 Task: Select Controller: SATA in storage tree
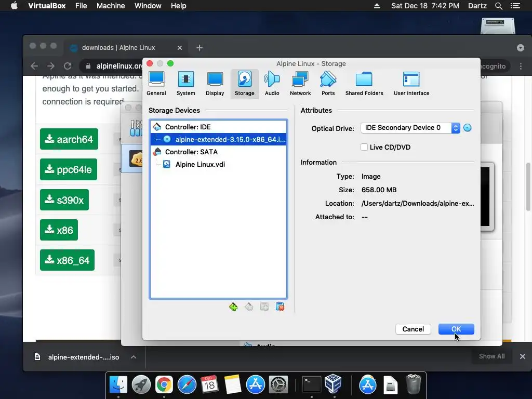(219, 152)
